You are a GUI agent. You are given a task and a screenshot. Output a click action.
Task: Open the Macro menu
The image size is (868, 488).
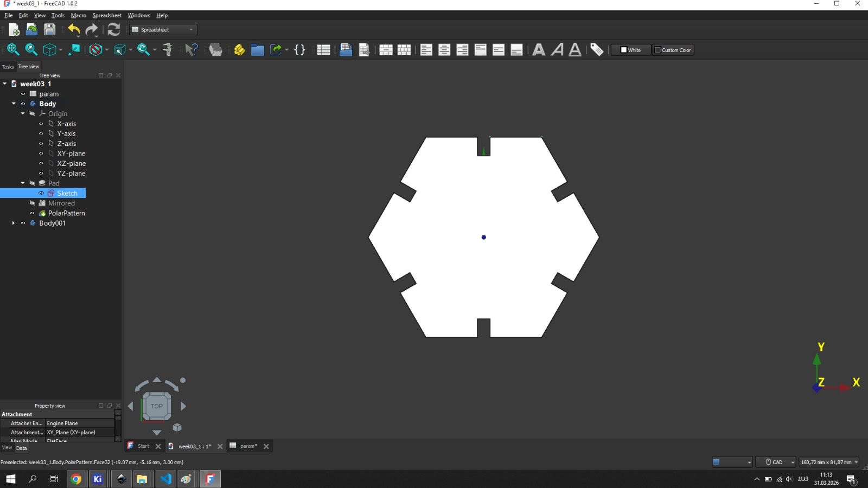78,15
